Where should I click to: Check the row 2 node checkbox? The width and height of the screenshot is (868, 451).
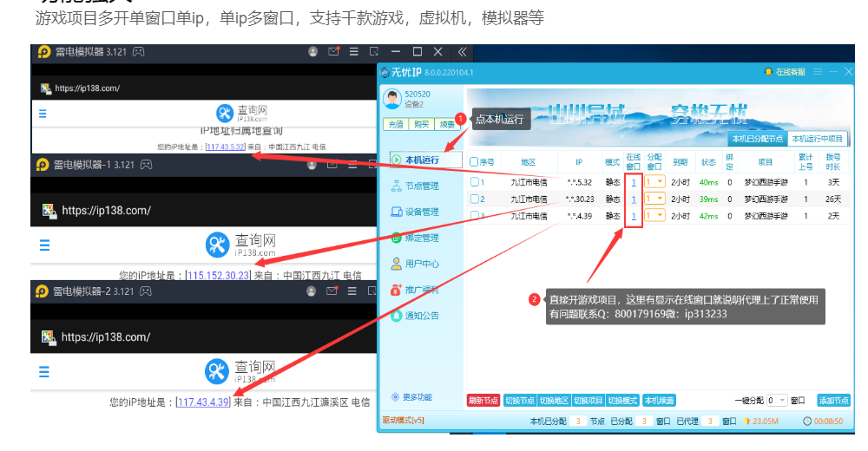[475, 199]
